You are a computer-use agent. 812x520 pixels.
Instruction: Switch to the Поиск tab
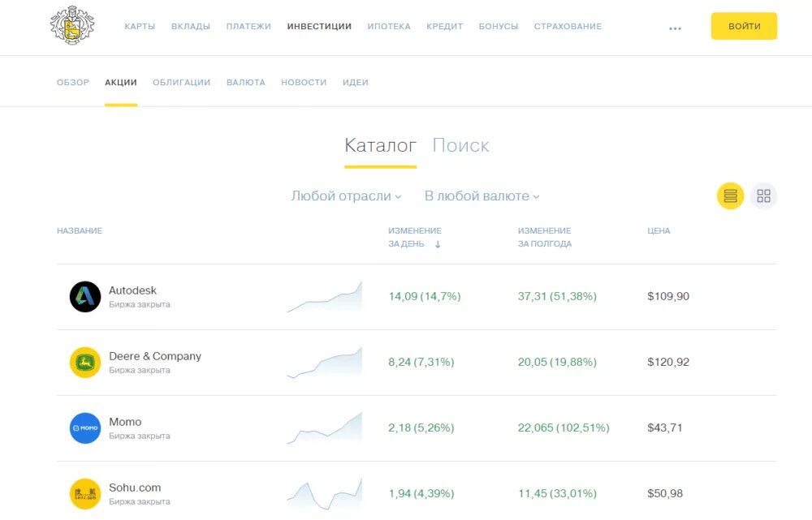point(460,146)
